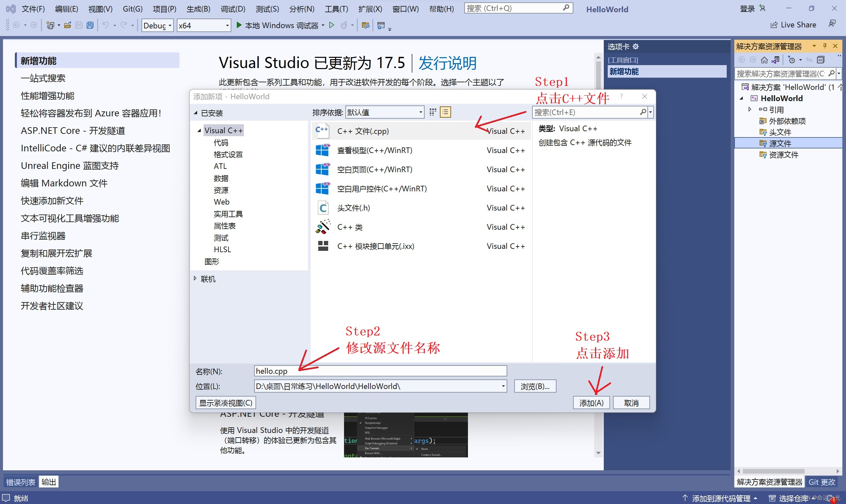Screen dimensions: 846x504
Task: Click the green Start Debugging arrow
Action: [239, 25]
